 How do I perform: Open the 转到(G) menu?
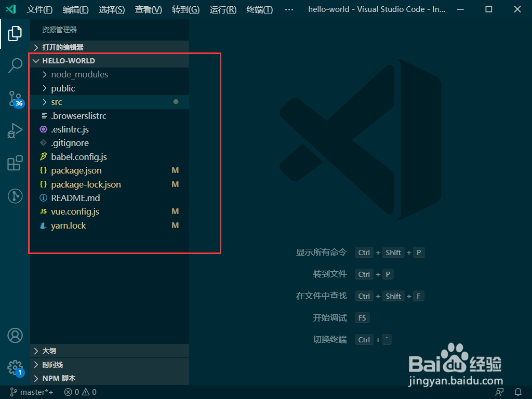click(185, 9)
